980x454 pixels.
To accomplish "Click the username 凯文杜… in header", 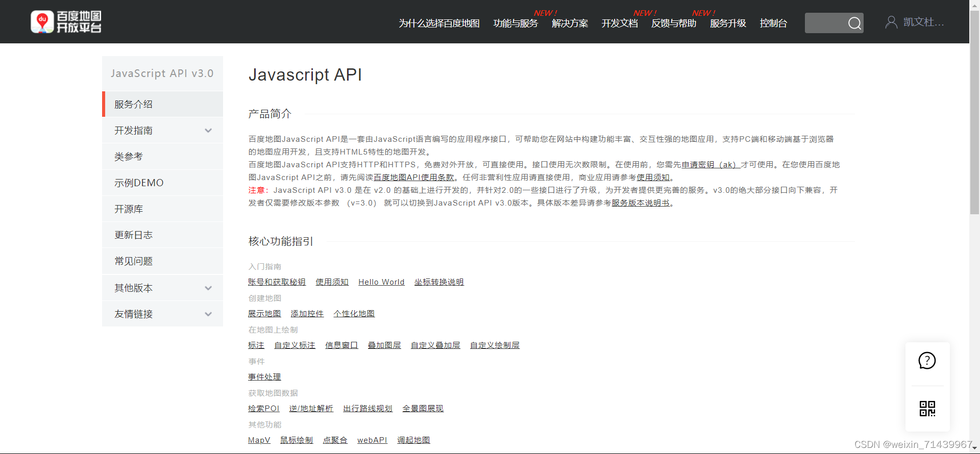I will 924,22.
